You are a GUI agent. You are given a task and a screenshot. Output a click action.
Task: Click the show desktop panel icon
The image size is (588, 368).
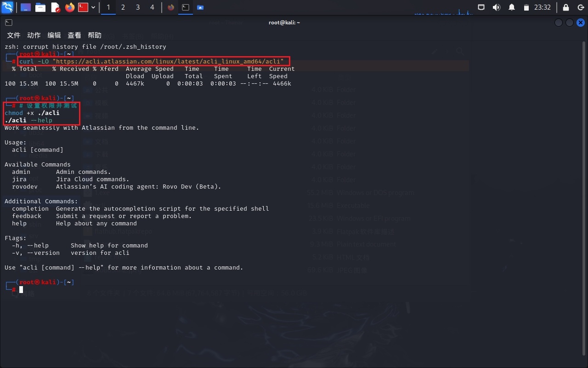pyautogui.click(x=25, y=7)
